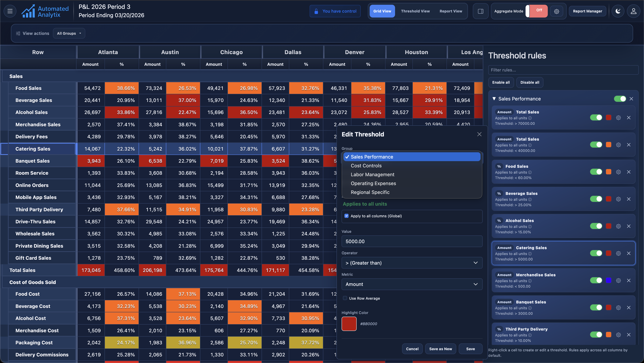Image resolution: width=644 pixels, height=363 pixels.
Task: Click the red highlight color swatch
Action: click(x=349, y=324)
